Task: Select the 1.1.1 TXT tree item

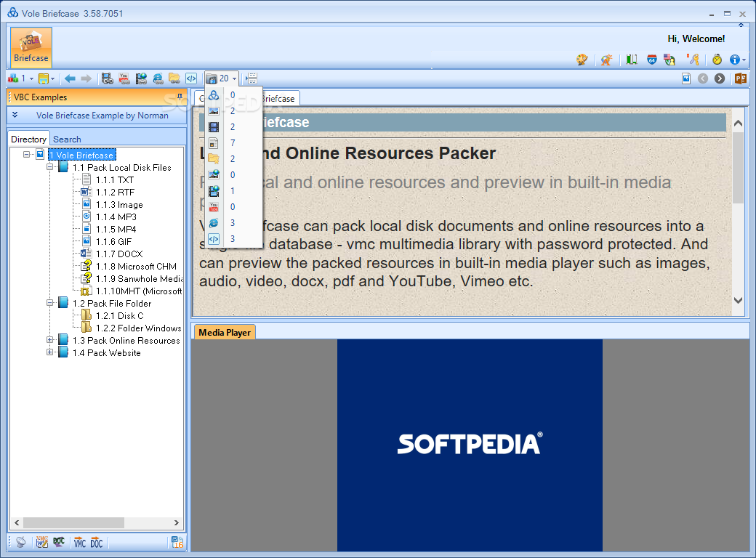Action: click(x=115, y=179)
